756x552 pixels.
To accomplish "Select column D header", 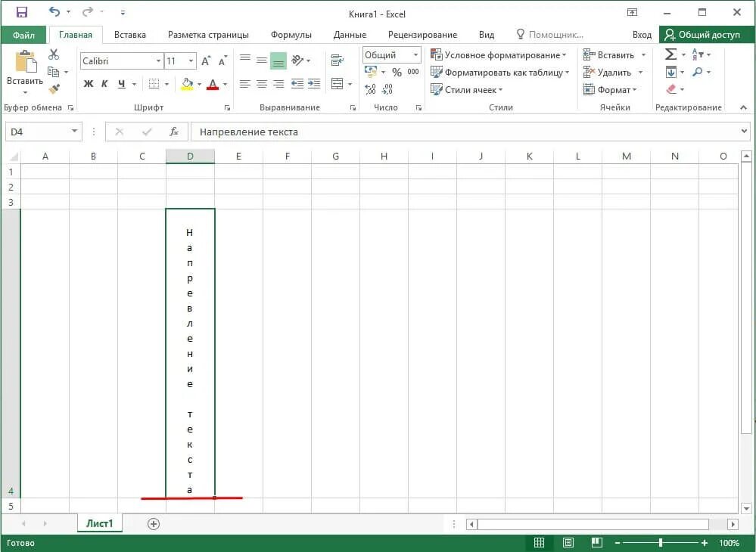I will pyautogui.click(x=190, y=156).
